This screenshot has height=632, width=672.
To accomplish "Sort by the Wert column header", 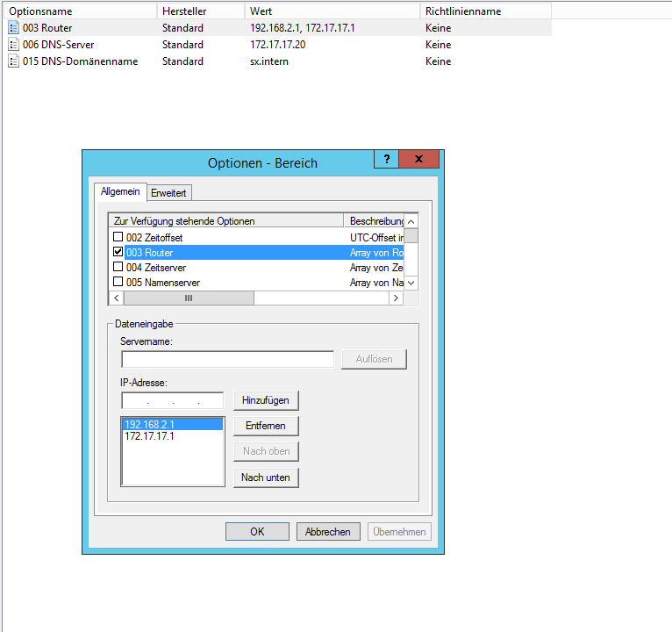I will [x=332, y=11].
